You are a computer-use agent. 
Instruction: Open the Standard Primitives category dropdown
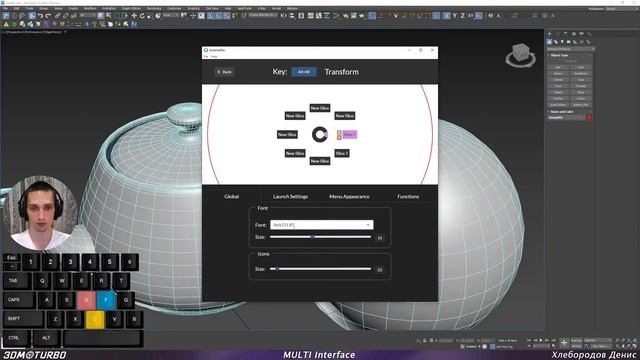(571, 49)
